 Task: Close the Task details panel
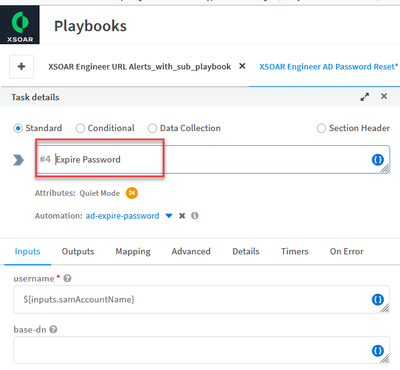(x=384, y=96)
